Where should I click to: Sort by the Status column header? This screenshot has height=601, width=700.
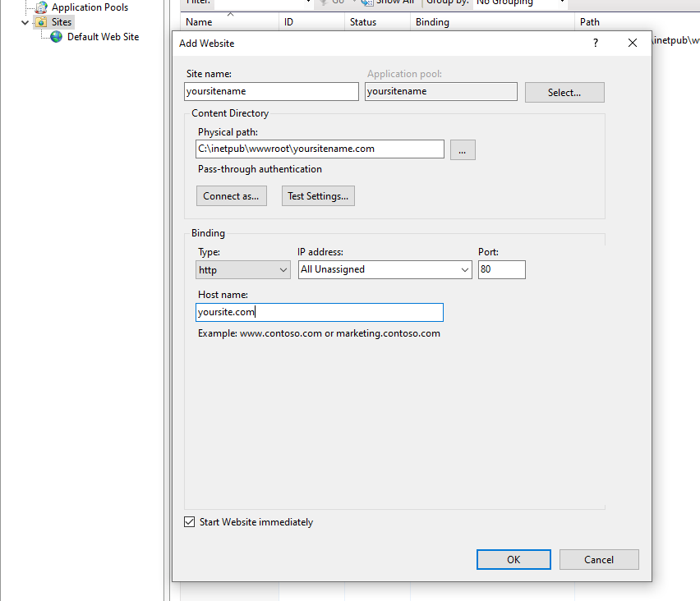coord(377,22)
